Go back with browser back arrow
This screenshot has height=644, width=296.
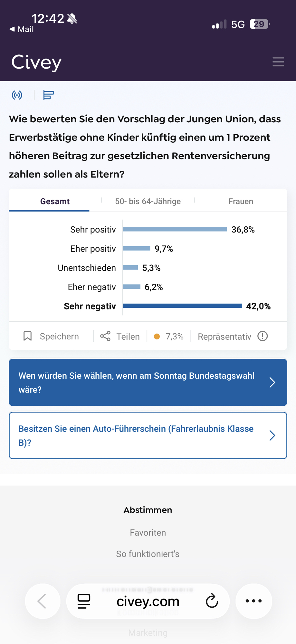coord(42,601)
